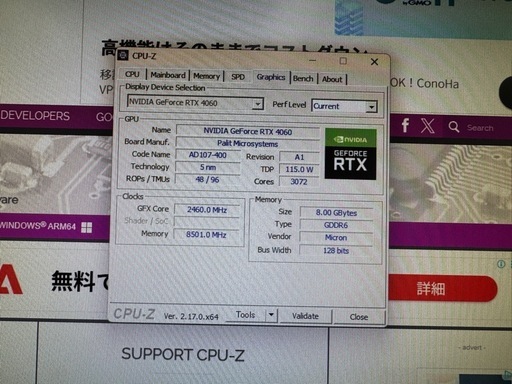Click the CPU-Z title bar app icon
Viewport: 512px width, 384px height.
[123, 55]
